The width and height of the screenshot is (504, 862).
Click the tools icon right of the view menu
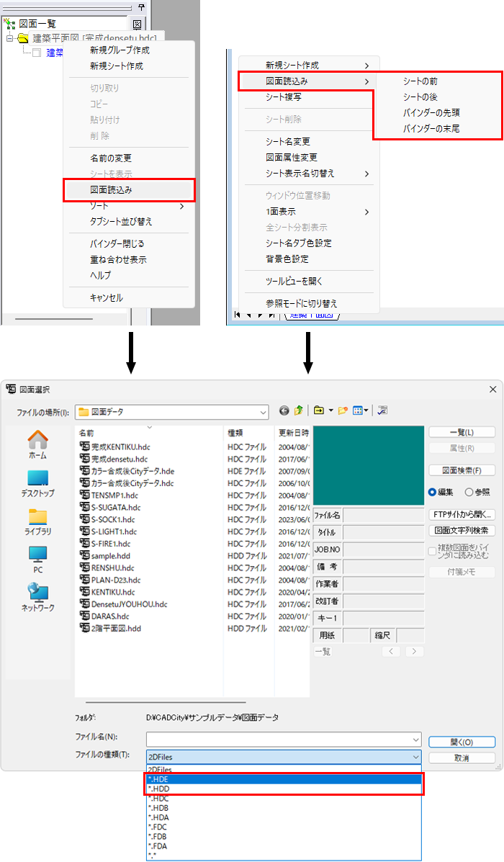(x=382, y=410)
